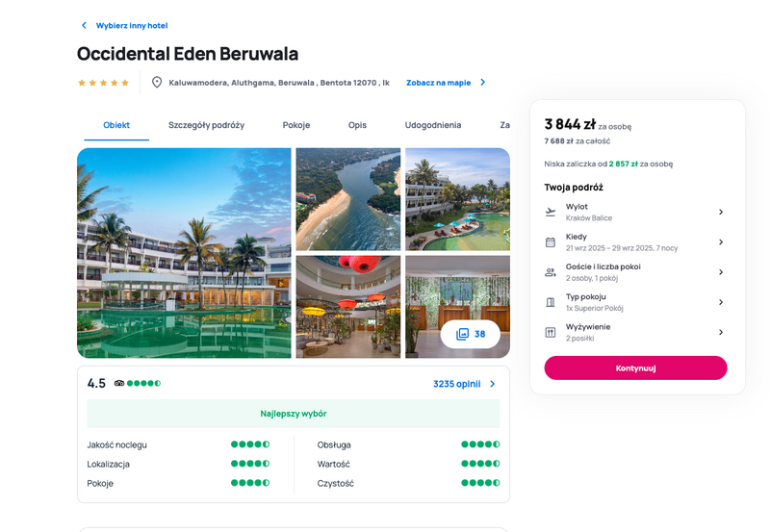Open the aerial river beach thumbnail photo
The height and width of the screenshot is (532, 770).
[x=348, y=199]
